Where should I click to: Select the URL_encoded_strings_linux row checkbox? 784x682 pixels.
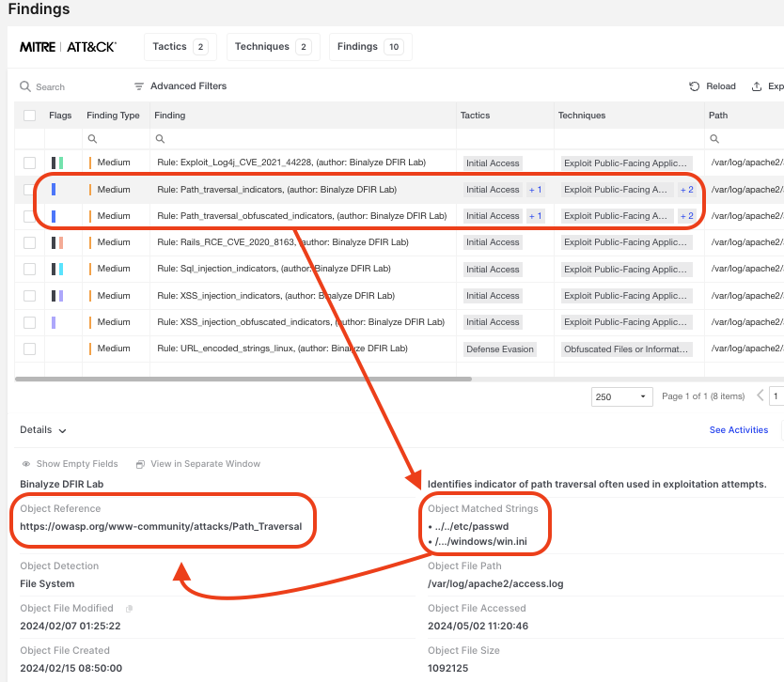(x=29, y=349)
